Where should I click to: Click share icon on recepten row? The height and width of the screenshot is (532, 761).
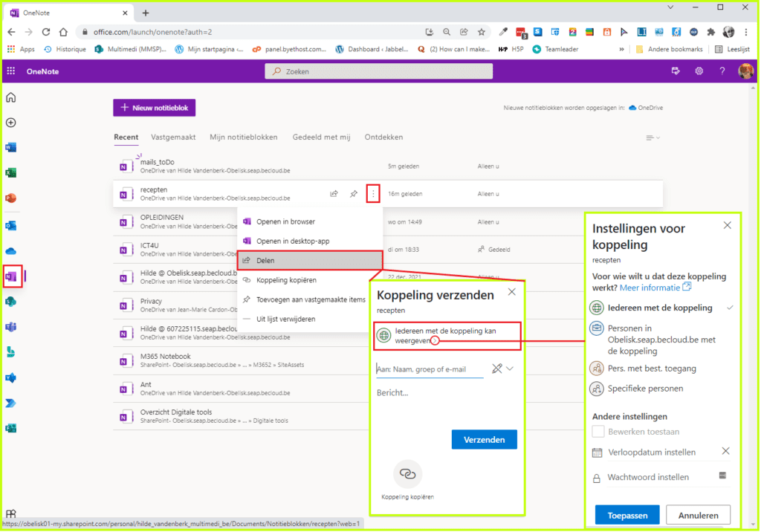pyautogui.click(x=334, y=194)
